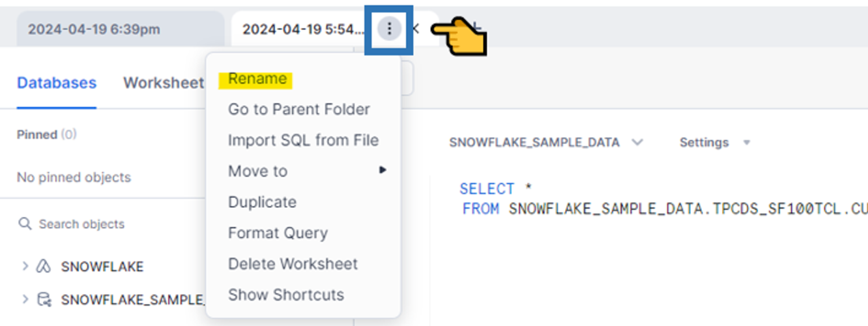Choose Show Shortcuts from the menu
Screen dimensions: 868x326
click(x=286, y=294)
